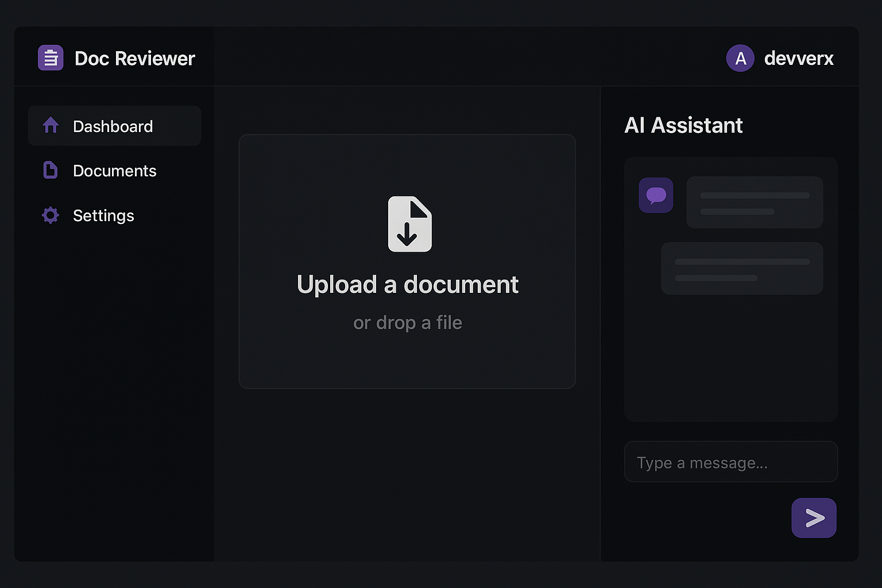
Task: Select the second chat message bubble
Action: point(742,269)
